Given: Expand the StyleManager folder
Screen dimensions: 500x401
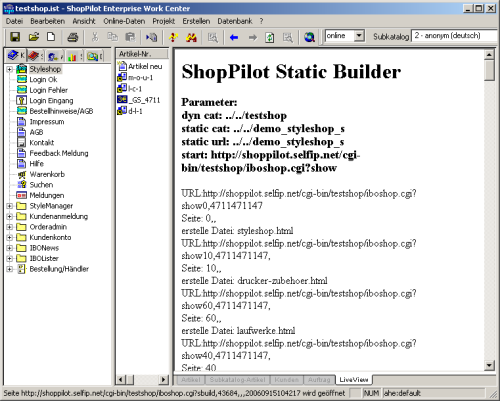Looking at the screenshot, I should pos(10,206).
